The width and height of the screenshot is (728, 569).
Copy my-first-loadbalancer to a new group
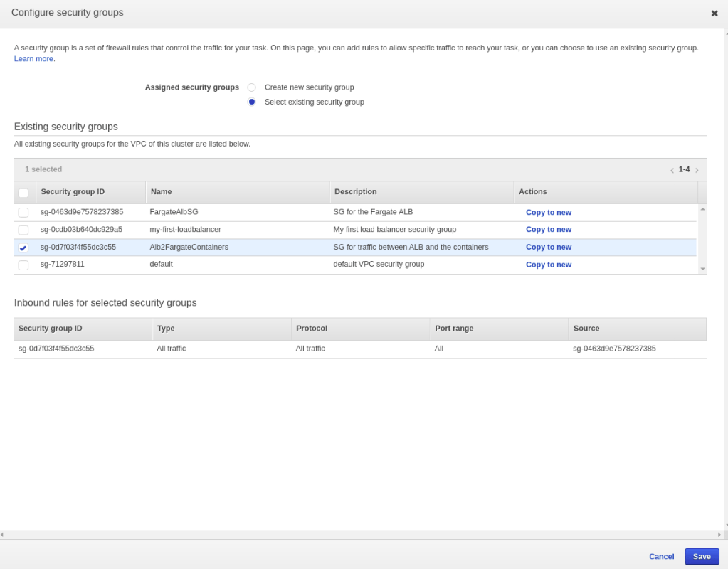(548, 230)
